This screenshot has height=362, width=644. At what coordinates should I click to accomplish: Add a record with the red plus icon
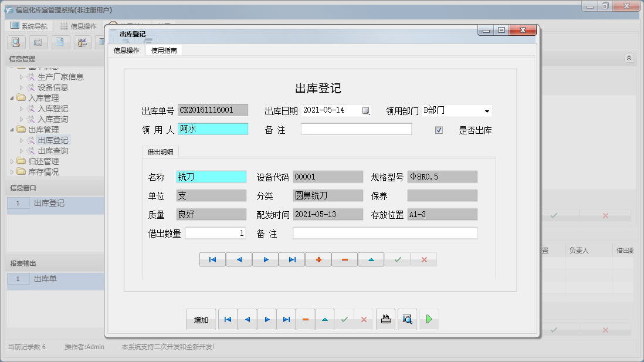pos(318,259)
